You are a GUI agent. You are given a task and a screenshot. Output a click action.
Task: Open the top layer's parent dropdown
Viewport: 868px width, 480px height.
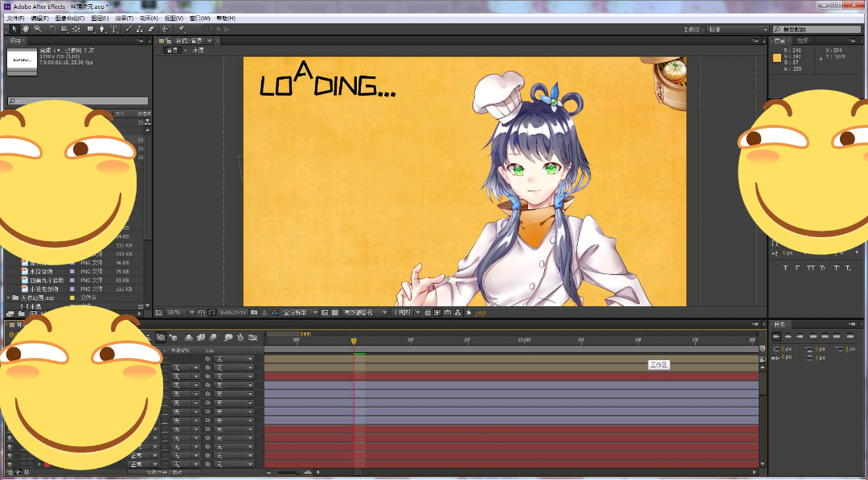pos(234,359)
